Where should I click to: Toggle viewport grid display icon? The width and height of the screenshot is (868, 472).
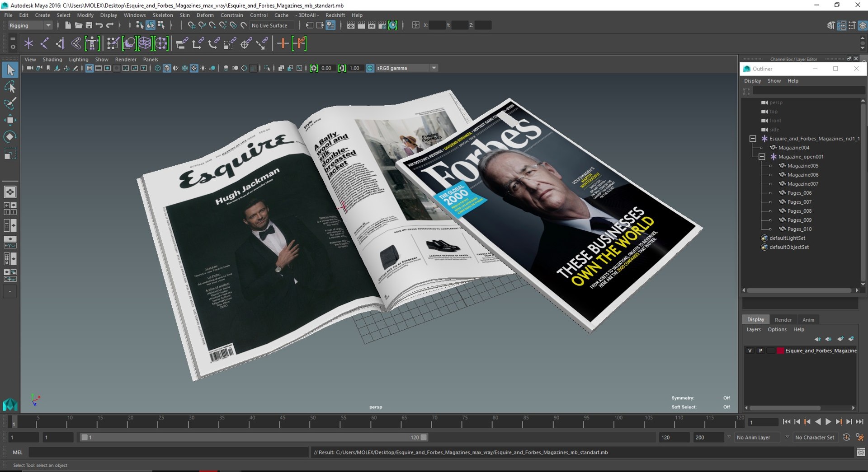pos(90,68)
